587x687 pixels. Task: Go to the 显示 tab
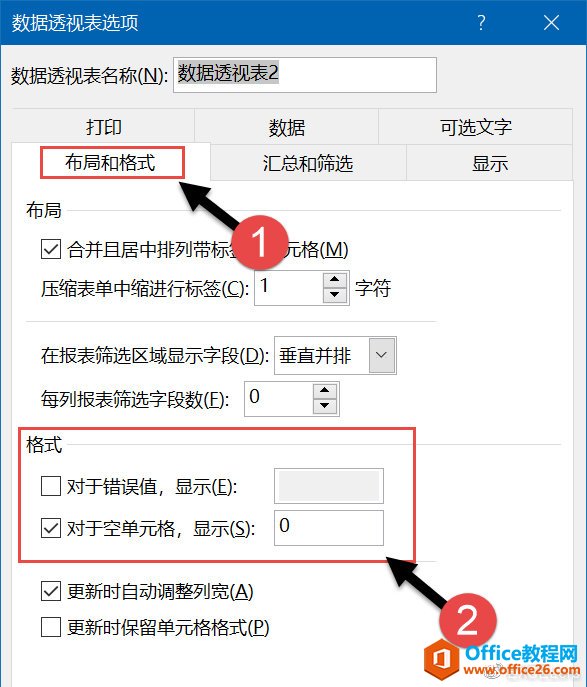click(490, 163)
